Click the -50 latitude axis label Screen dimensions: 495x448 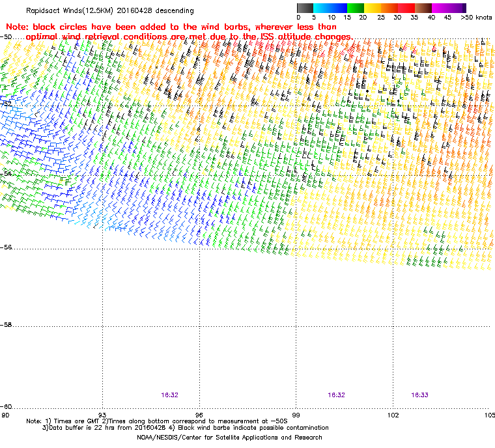point(7,37)
